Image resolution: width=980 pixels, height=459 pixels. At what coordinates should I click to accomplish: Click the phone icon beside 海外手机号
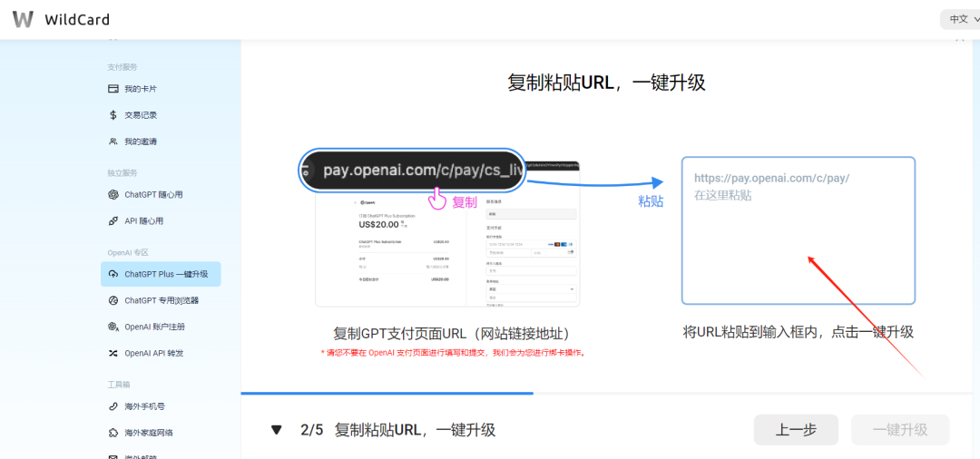point(113,405)
